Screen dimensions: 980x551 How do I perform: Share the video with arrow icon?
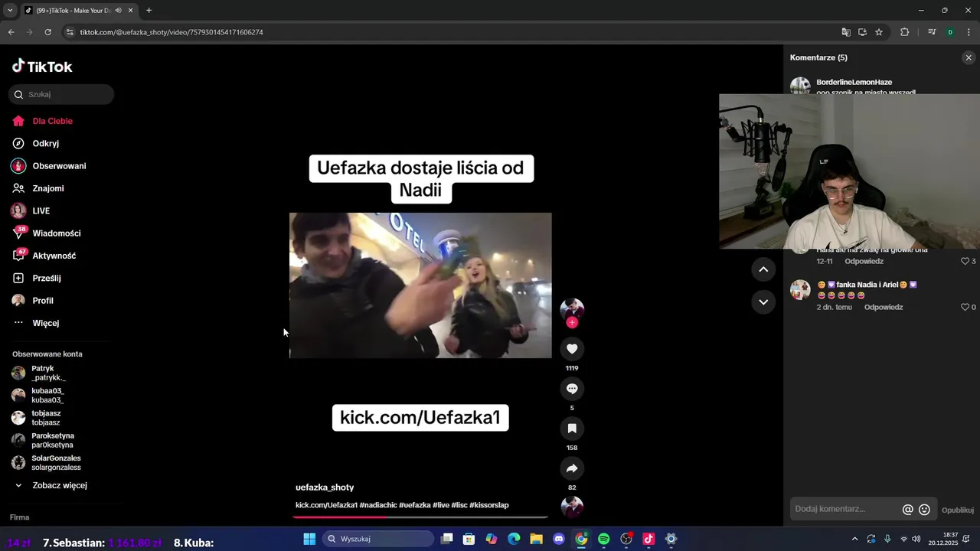[x=572, y=468]
